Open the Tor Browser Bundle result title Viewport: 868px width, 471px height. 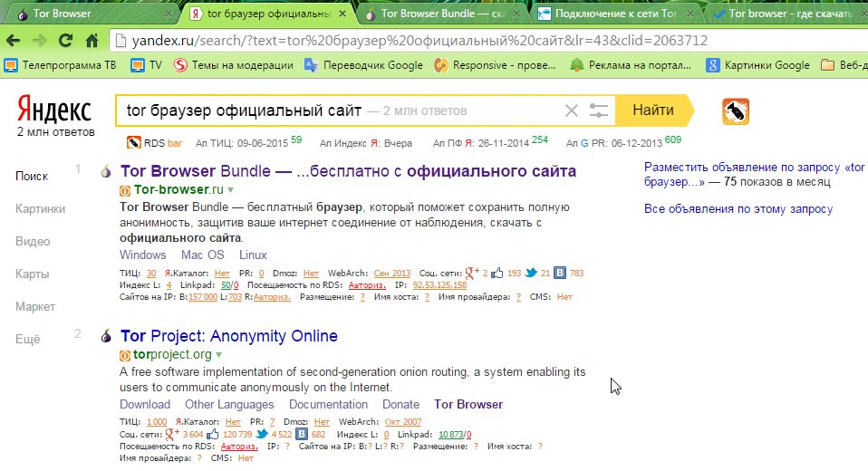click(x=348, y=171)
